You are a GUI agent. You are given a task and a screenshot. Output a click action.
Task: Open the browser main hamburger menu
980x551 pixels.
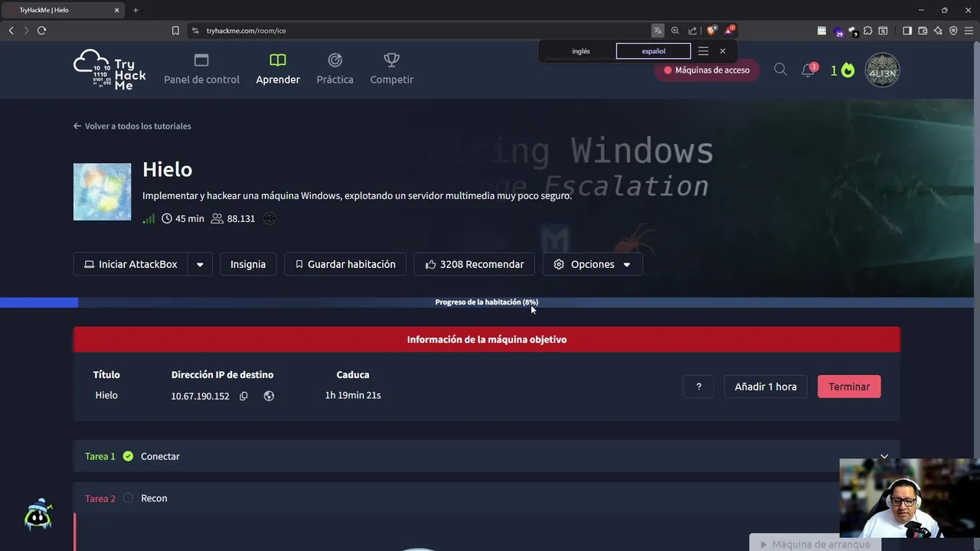(969, 31)
